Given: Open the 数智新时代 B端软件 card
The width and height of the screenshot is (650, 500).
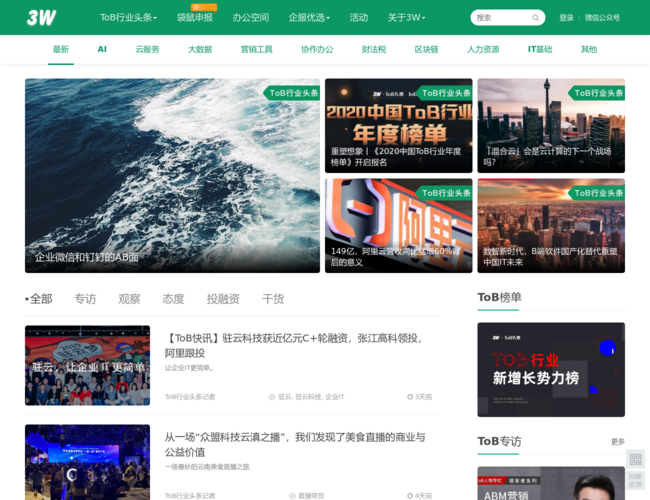Looking at the screenshot, I should coord(551,226).
